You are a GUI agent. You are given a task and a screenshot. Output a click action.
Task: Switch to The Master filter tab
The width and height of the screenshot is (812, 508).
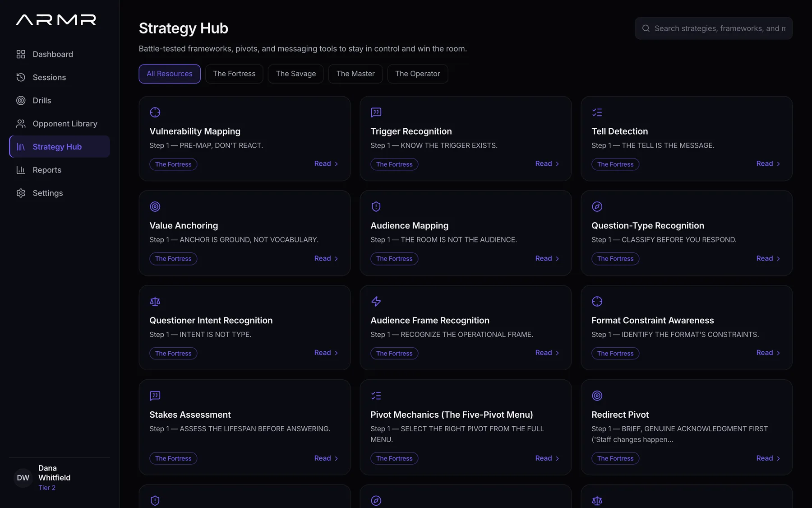point(355,74)
